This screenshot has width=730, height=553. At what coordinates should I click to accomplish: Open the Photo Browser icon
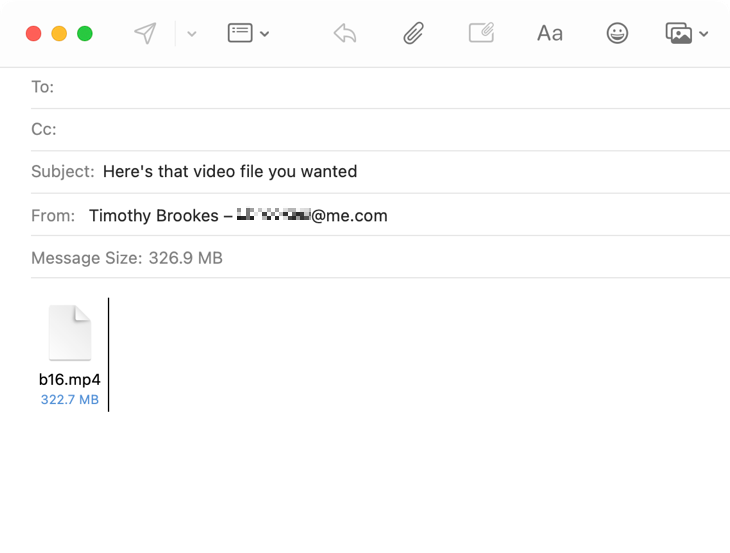click(x=679, y=33)
